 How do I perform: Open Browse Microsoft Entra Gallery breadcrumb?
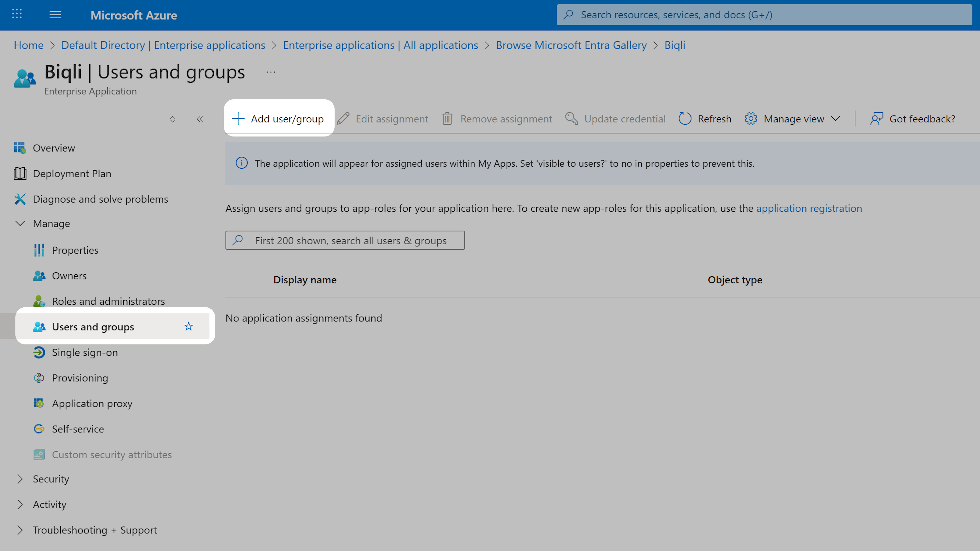(x=571, y=45)
